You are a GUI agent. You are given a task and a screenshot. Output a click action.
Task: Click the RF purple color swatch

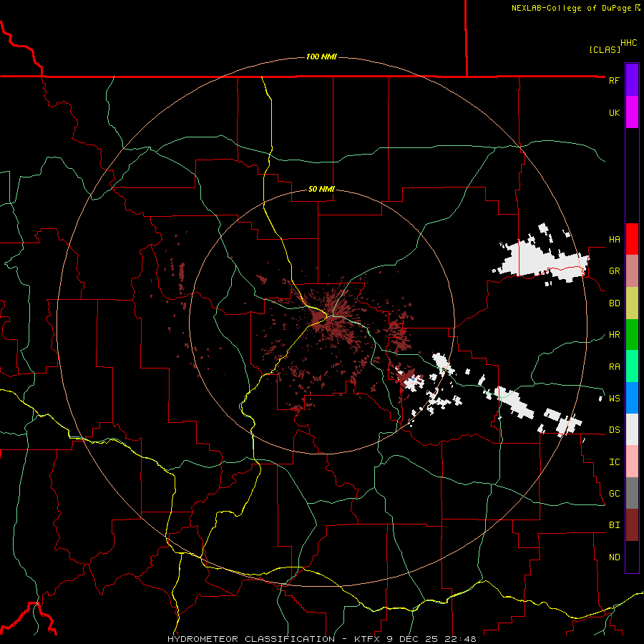pos(632,80)
